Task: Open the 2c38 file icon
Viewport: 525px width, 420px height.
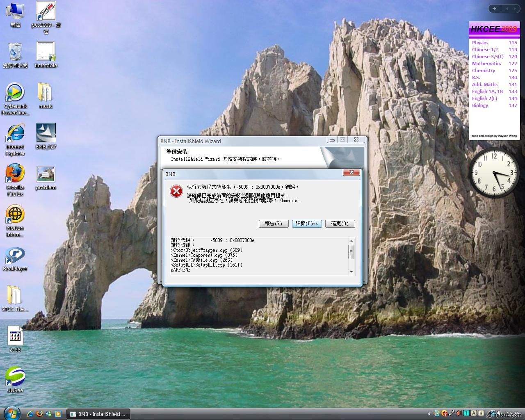Action: click(15, 339)
